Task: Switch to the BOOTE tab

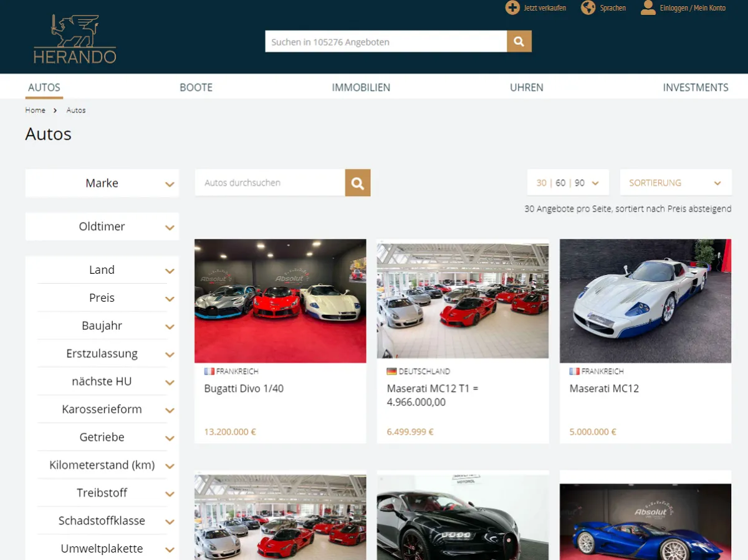Action: [196, 87]
